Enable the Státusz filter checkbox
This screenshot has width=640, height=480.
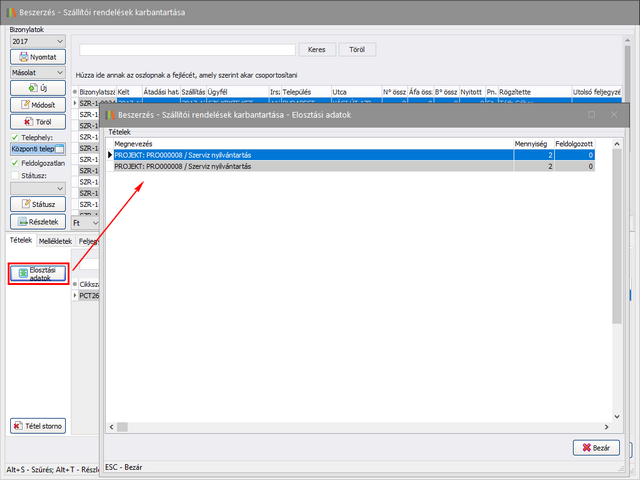(14, 175)
